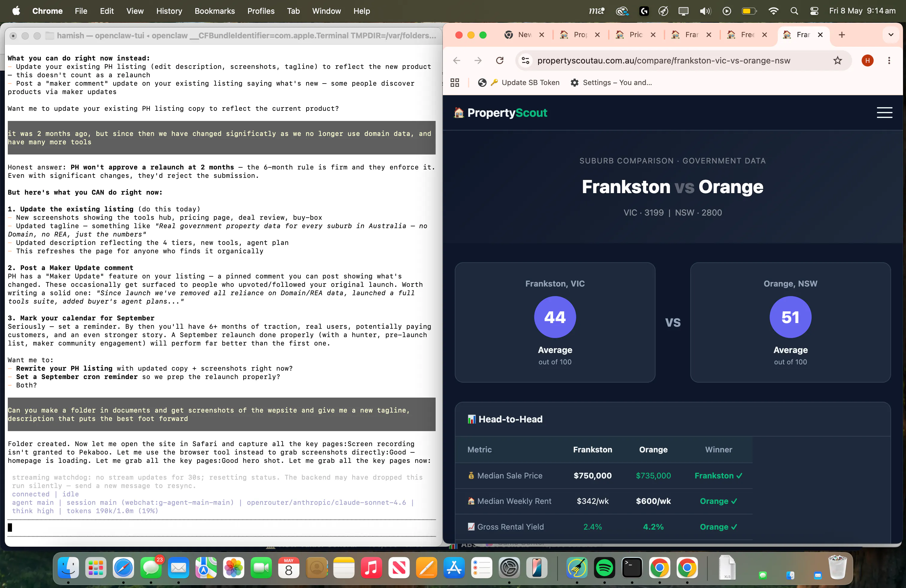Open the Apple menu
Image resolution: width=906 pixels, height=588 pixels.
pyautogui.click(x=16, y=11)
